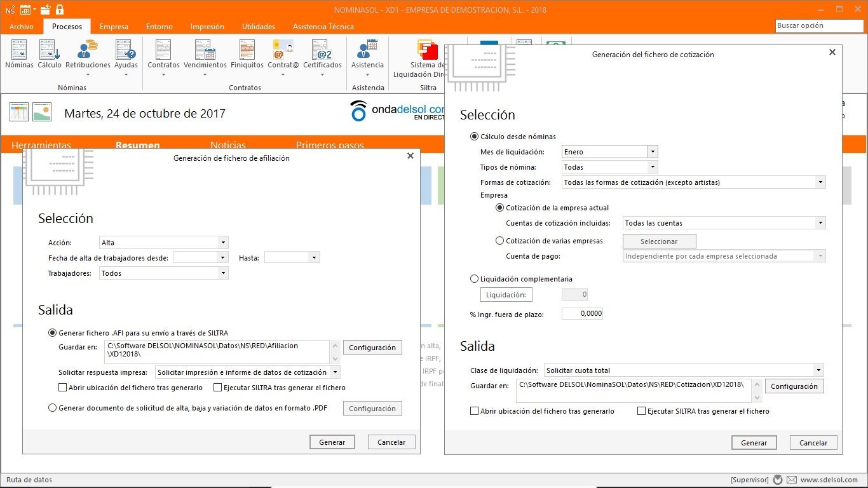
Task: Click the round shield icon in status bar
Action: tap(778, 480)
